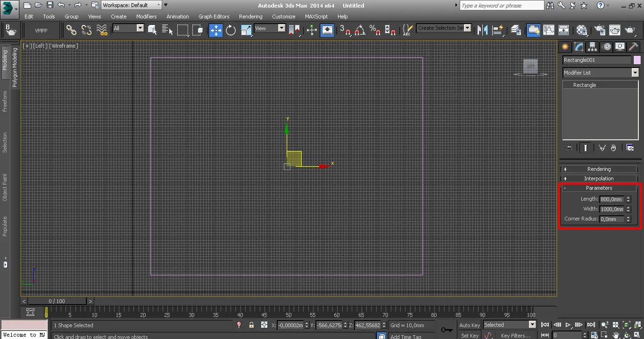Open the Mirror tool in toolbar
Screen dimensions: 644x339
click(482, 30)
